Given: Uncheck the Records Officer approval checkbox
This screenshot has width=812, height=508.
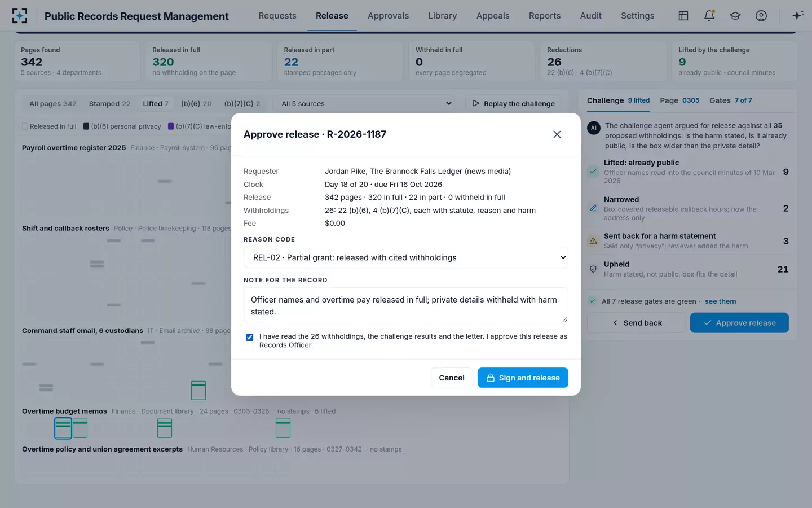Looking at the screenshot, I should 249,337.
